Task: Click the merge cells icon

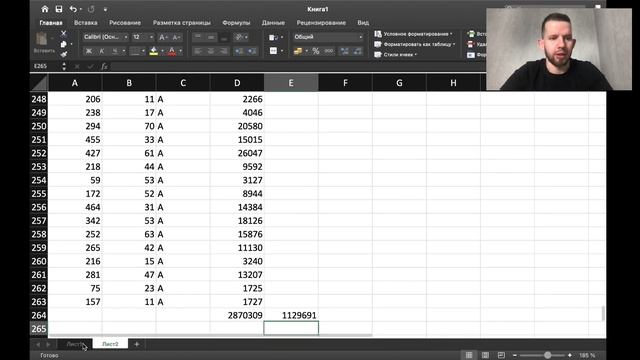Action: (x=273, y=51)
